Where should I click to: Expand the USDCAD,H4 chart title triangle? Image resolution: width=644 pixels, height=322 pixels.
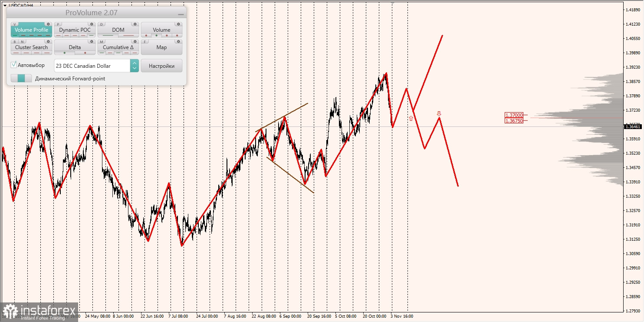[x=4, y=5]
